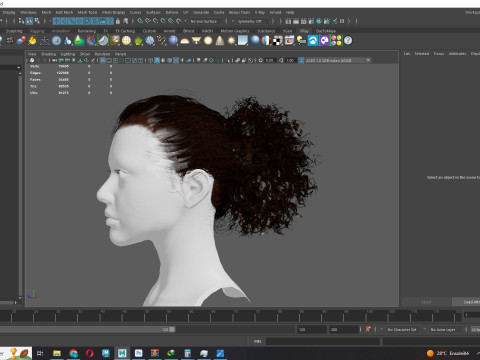The image size is (480, 360).
Task: Click the green-bordered cloth shelf icon
Action: (x=103, y=41)
